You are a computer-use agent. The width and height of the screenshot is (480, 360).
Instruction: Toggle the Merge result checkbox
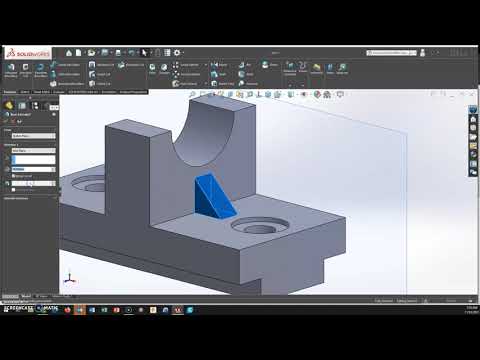click(x=13, y=176)
